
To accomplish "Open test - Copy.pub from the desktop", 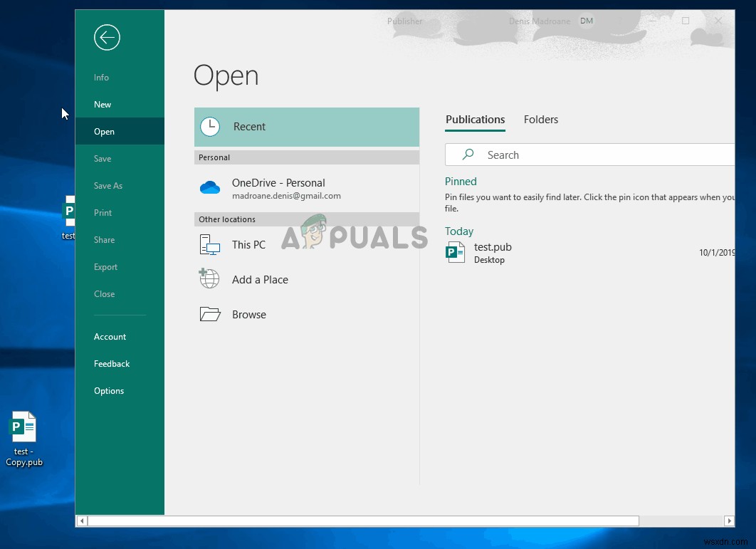I will [x=23, y=427].
